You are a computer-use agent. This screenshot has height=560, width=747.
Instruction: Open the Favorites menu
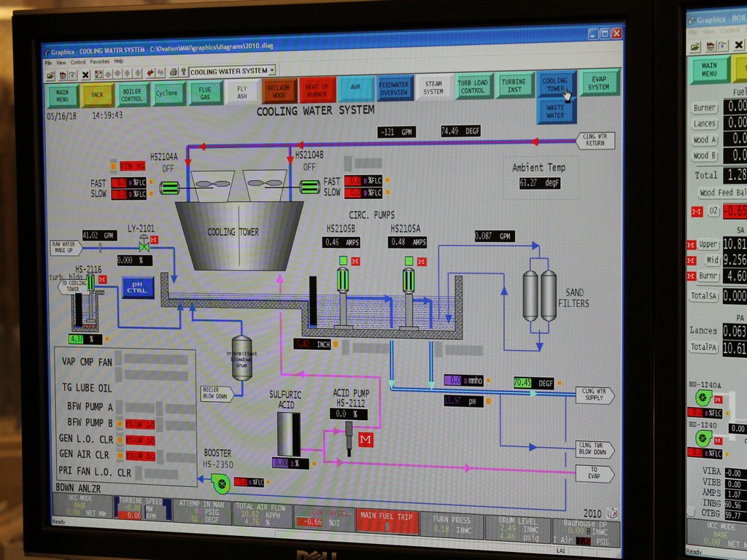coord(100,62)
